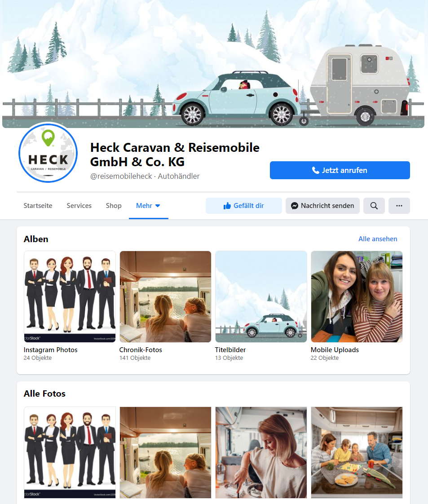Open the Instagram Photos album thumbnail
428x504 pixels.
pos(70,296)
